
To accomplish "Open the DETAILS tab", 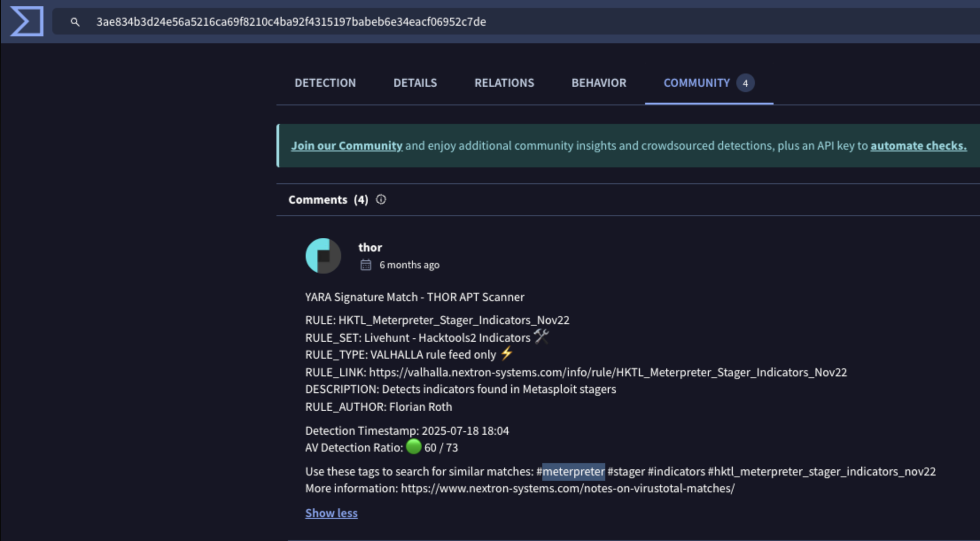I will (x=415, y=83).
